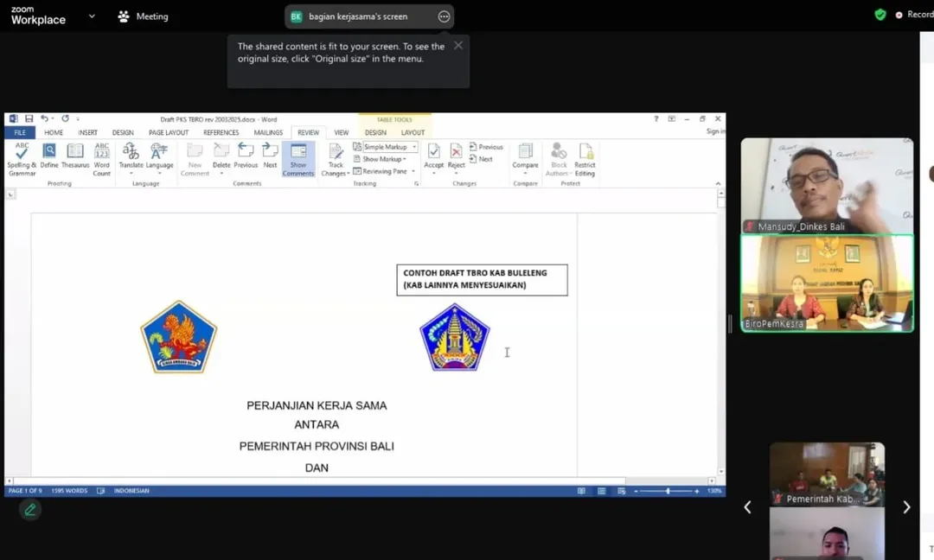Open the Zoom Workplace dropdown chevron

pyautogui.click(x=92, y=16)
